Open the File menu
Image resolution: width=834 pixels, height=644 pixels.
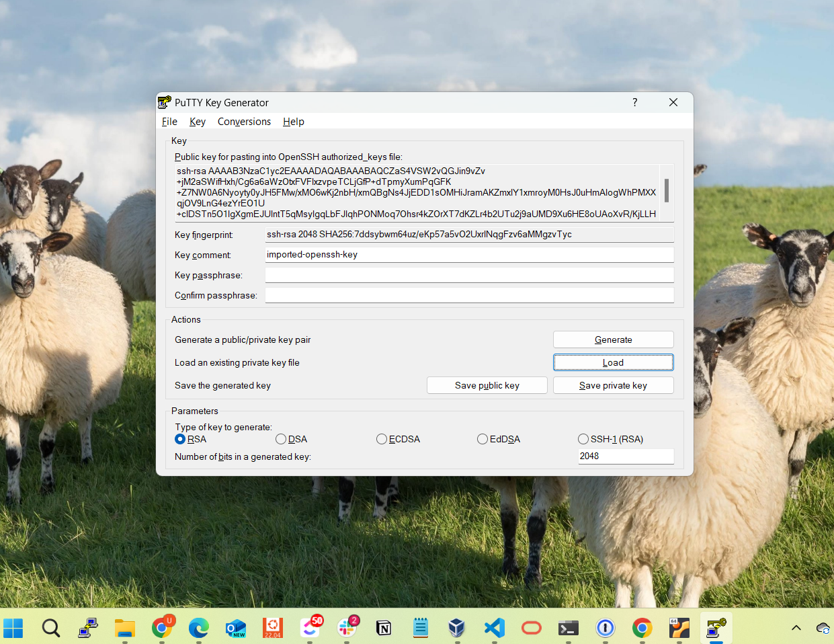pyautogui.click(x=169, y=122)
